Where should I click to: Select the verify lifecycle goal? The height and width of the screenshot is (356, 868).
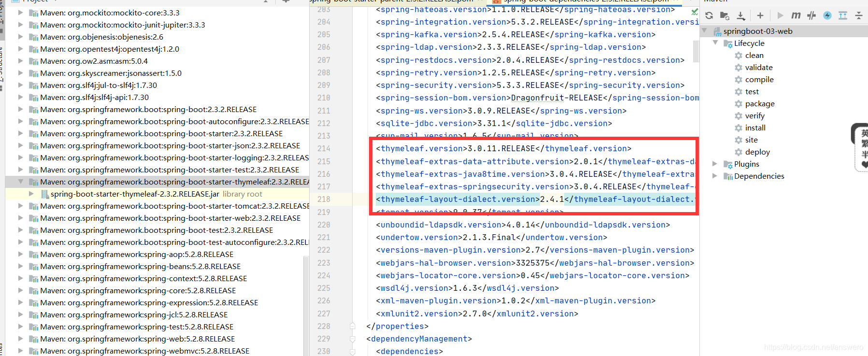[x=755, y=116]
